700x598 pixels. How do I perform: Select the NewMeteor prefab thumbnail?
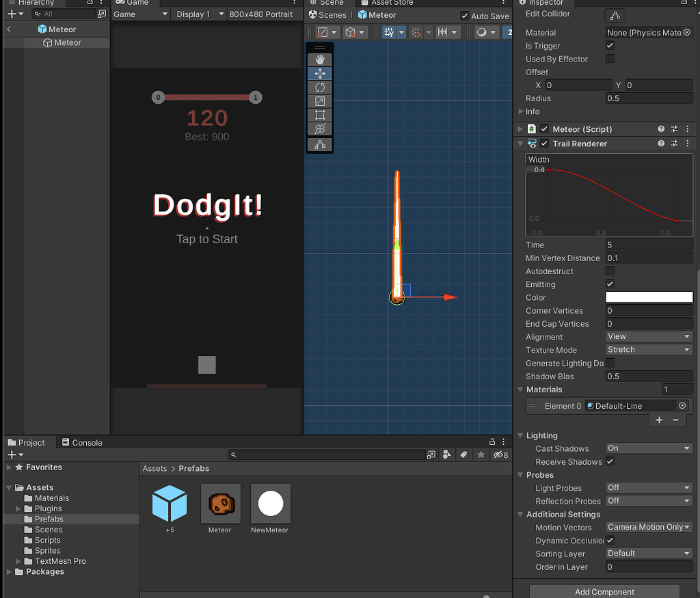point(270,502)
